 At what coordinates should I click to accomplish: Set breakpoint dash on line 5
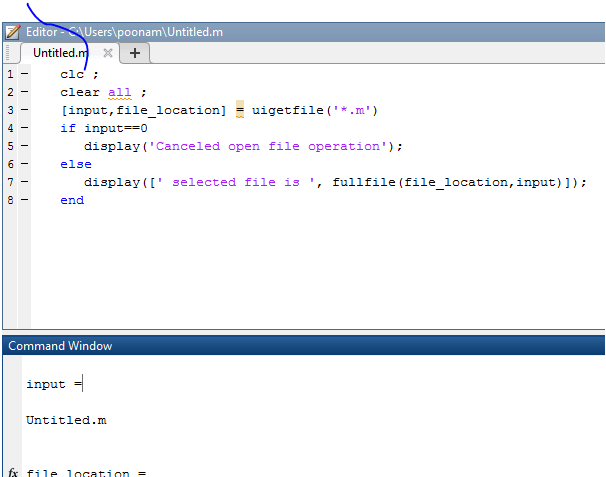coord(24,146)
